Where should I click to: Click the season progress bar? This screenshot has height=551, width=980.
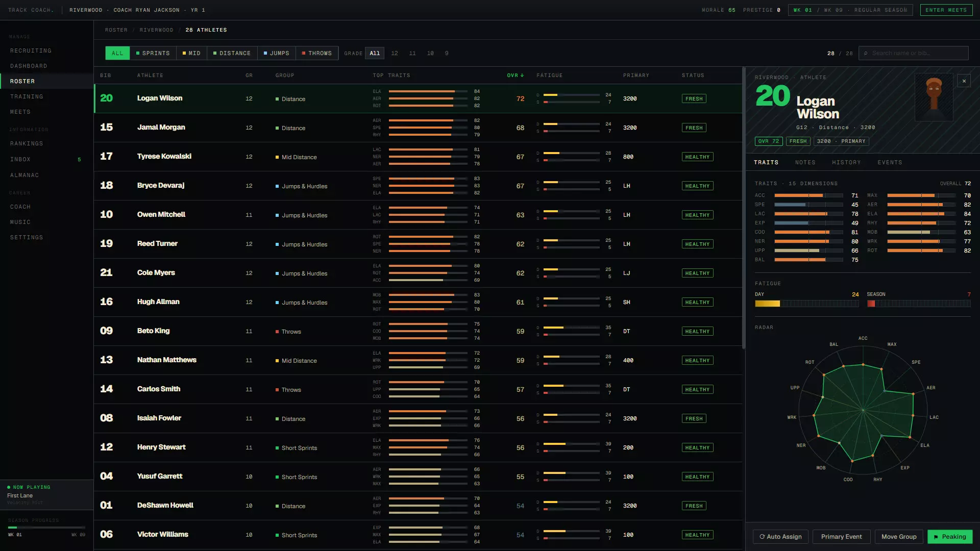coord(46,528)
